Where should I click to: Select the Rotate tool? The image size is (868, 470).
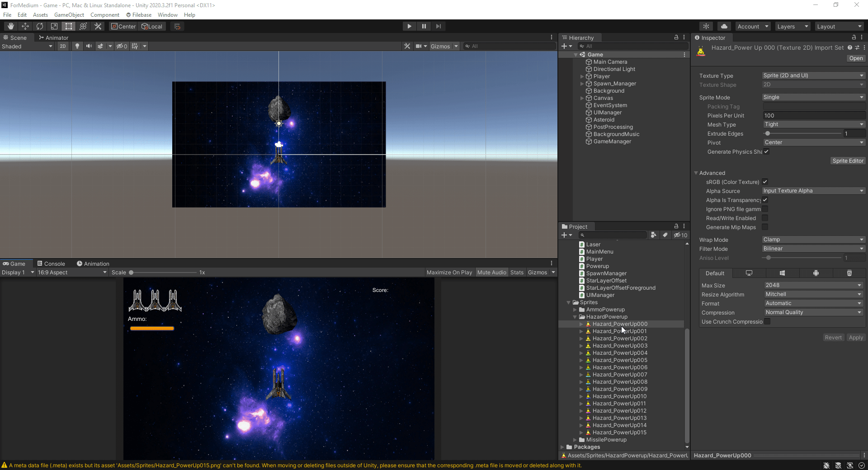coord(40,26)
